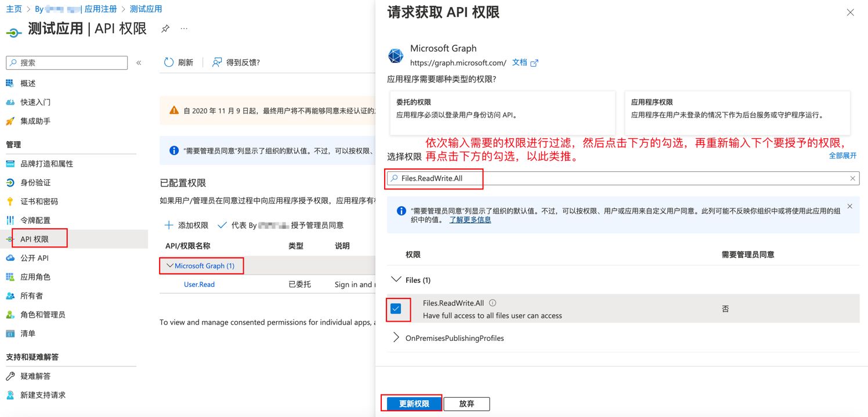Click the info icon next to Files.ReadWrite.All
Screen dimensions: 868x417
point(493,303)
